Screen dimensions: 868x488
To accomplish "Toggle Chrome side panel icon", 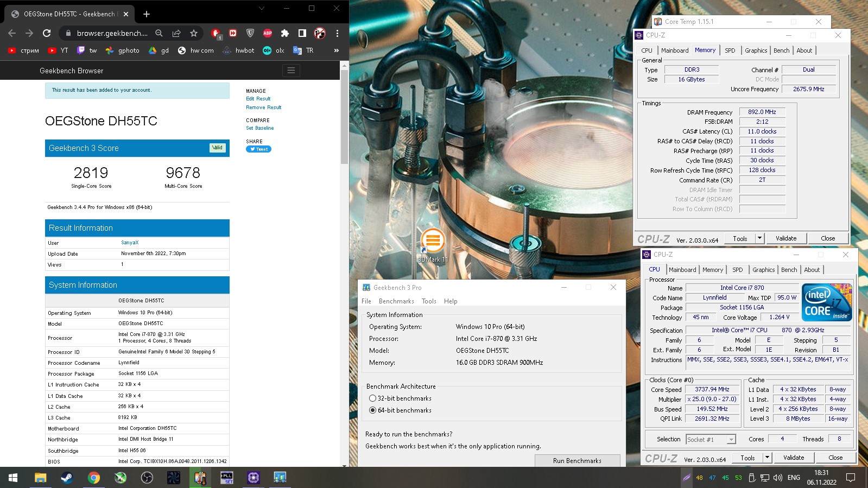I will (x=302, y=33).
